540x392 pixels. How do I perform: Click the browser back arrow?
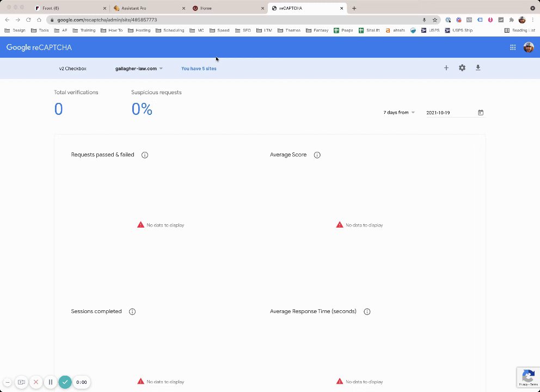[x=7, y=20]
